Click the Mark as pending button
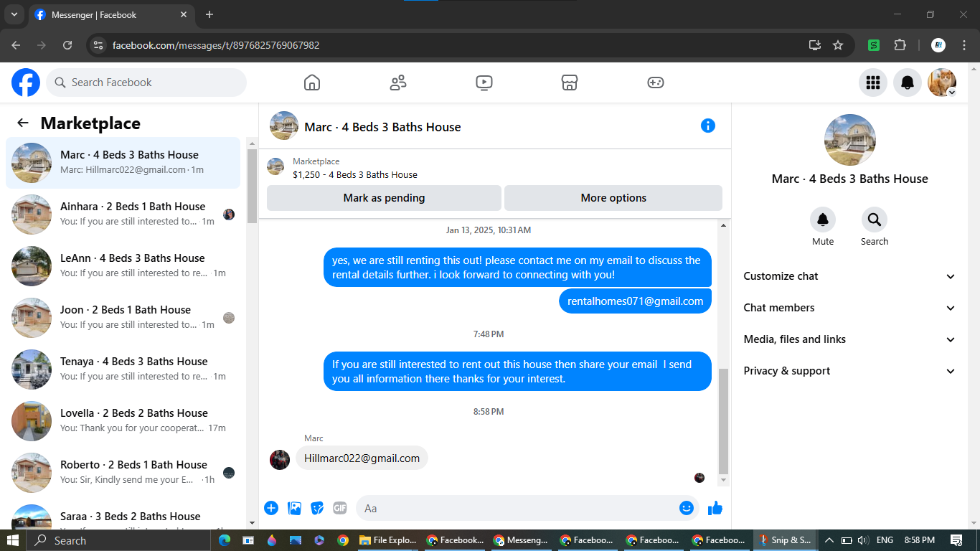The image size is (980, 551). 384,198
